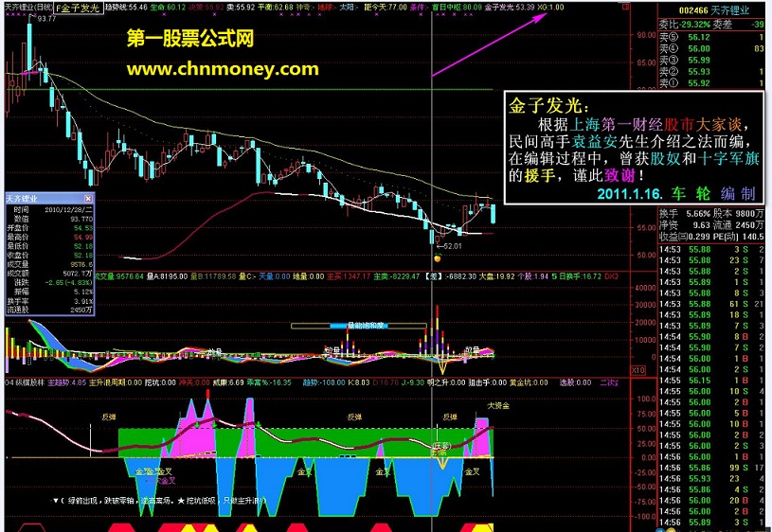This screenshot has height=532, width=772.
Task: Click the 14:56 55.86 99 S trade row
Action: [712, 468]
